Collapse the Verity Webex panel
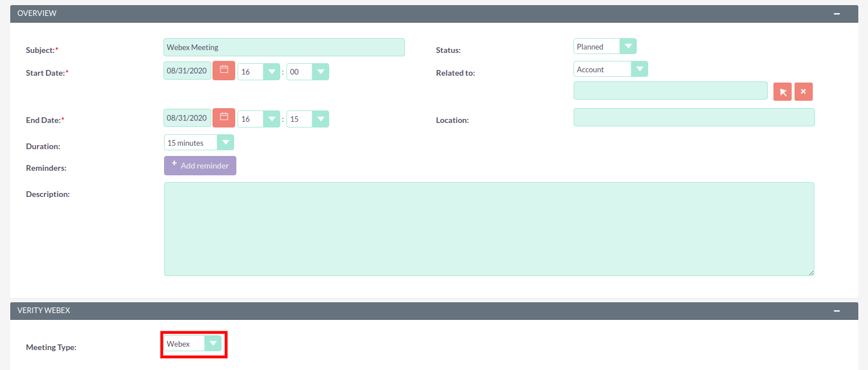Viewport: 868px width, 370px height. pyautogui.click(x=837, y=311)
